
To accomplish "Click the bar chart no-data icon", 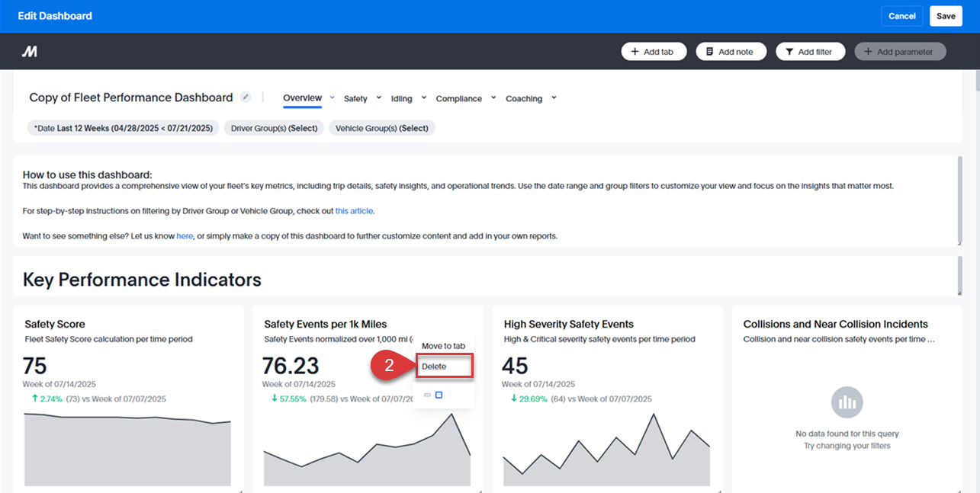I will click(847, 402).
